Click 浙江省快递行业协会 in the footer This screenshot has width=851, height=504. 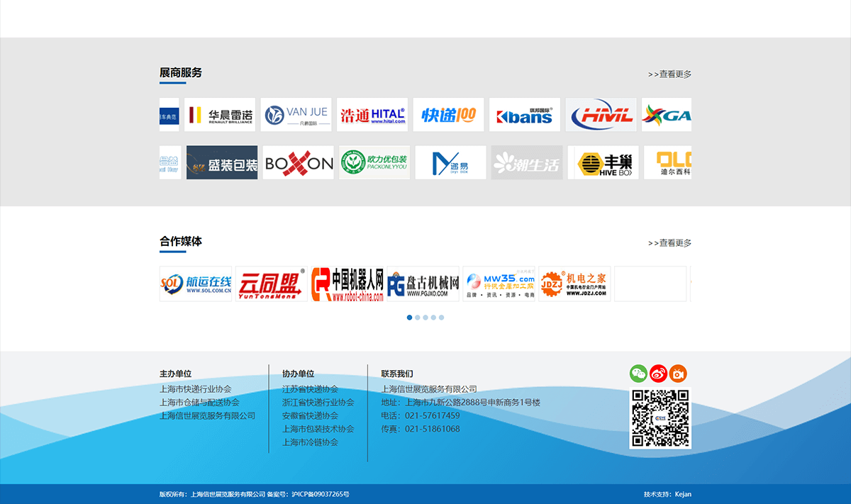click(318, 402)
